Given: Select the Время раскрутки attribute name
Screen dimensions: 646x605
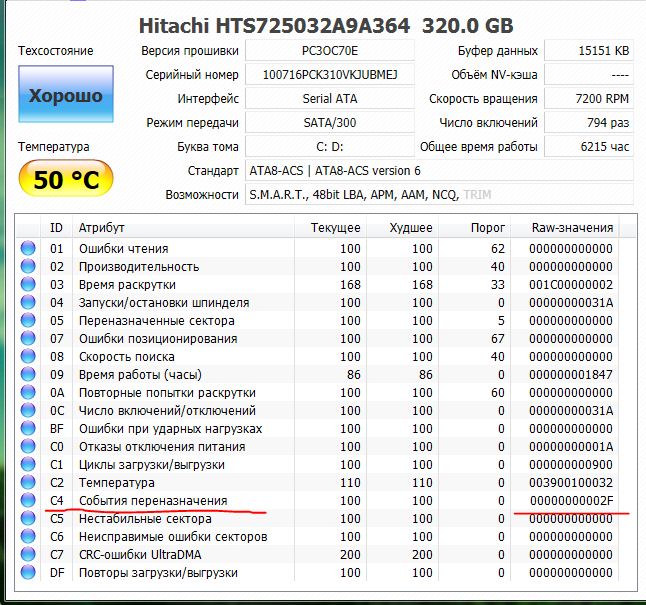Looking at the screenshot, I should pos(127,284).
